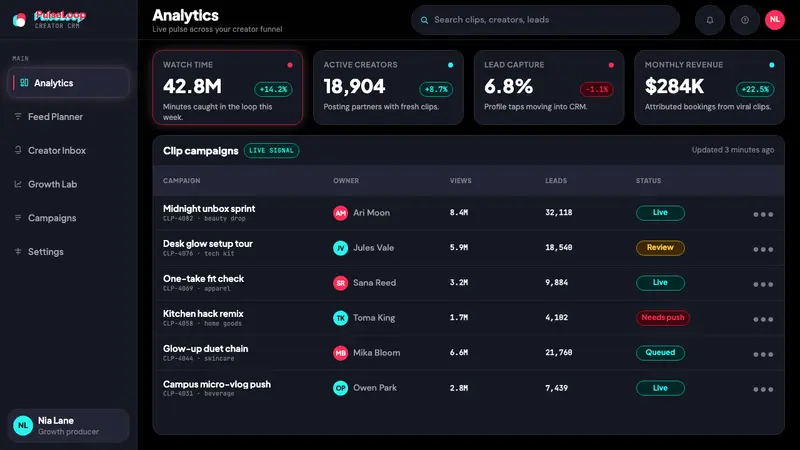
Task: Open the Glow-up duet chain campaign
Action: point(206,349)
